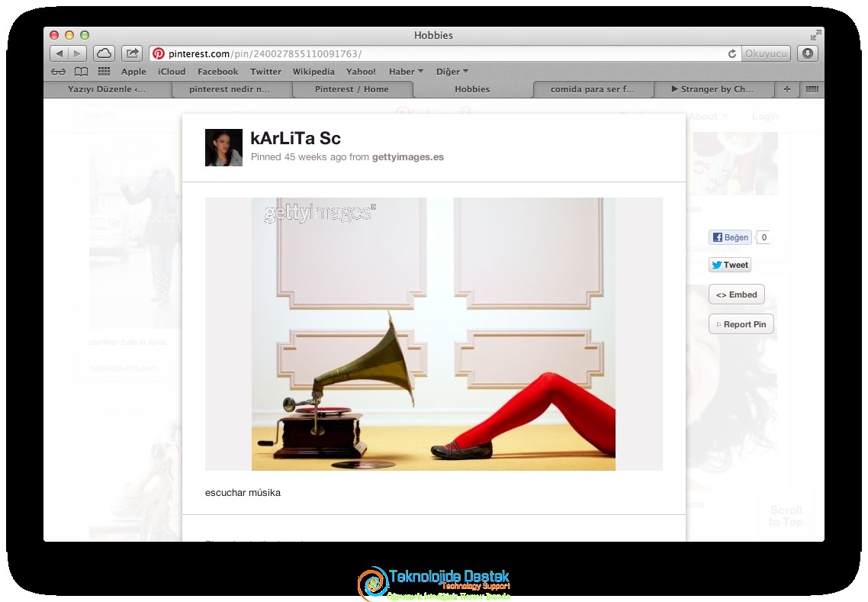Enter full screen with corner arrows icon
868x602 pixels.
click(815, 35)
